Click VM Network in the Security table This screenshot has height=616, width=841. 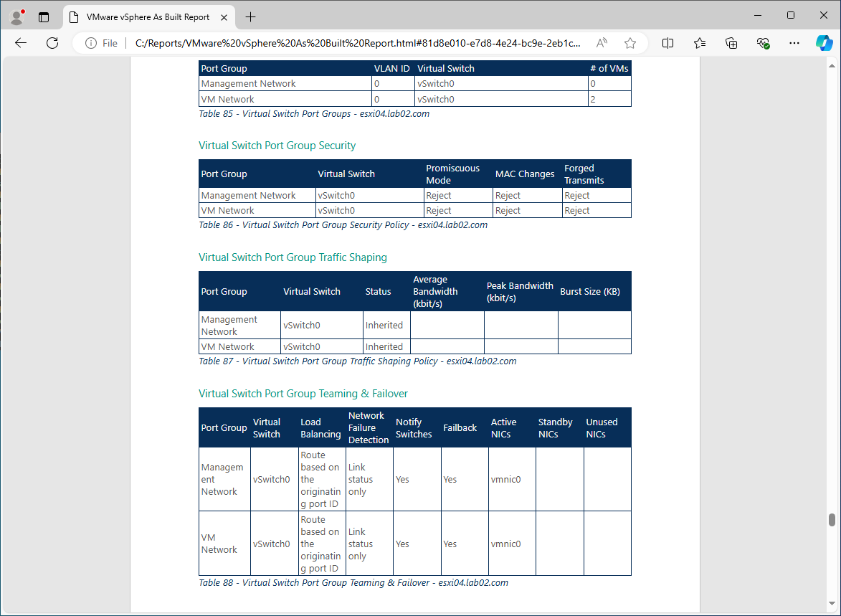[x=227, y=210]
